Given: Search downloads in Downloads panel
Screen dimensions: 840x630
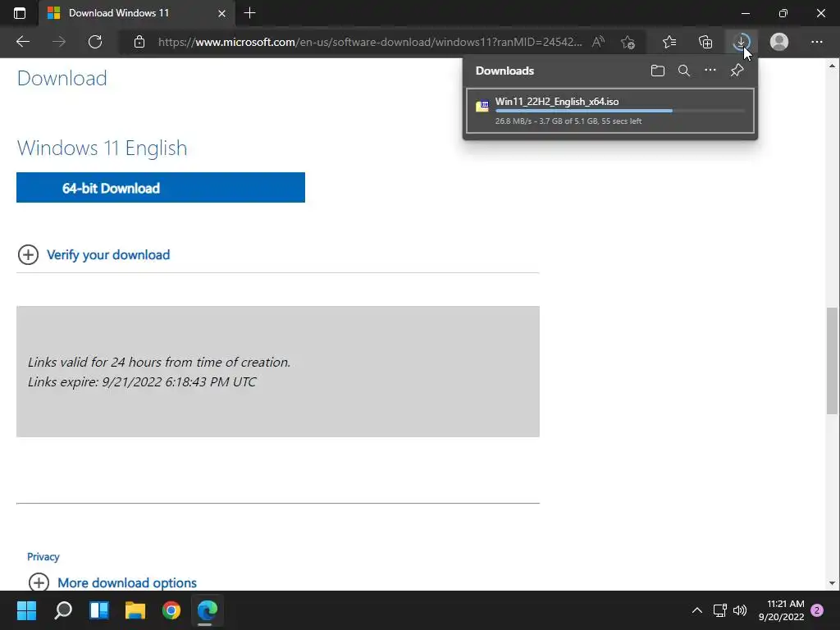Looking at the screenshot, I should [x=683, y=71].
